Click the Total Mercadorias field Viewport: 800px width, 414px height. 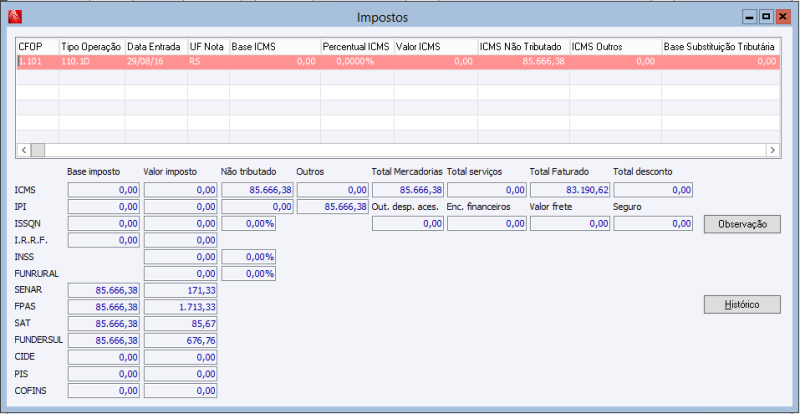[408, 190]
